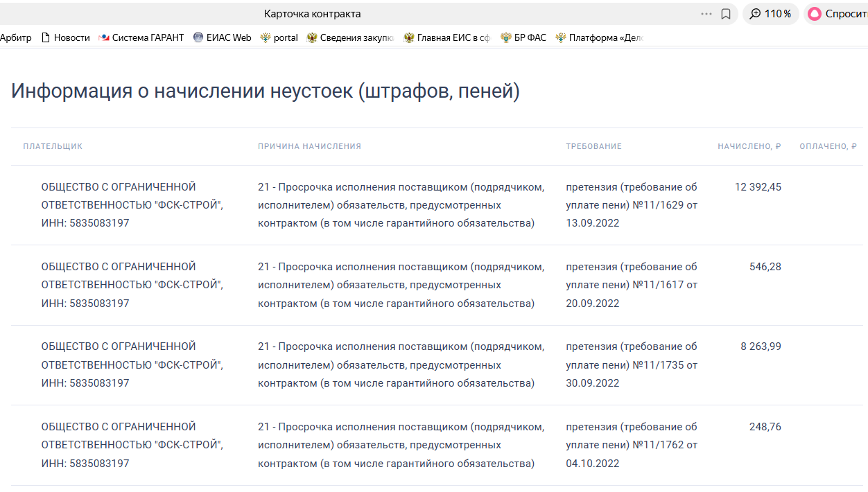Open the 110% zoom indicator
This screenshot has width=868, height=492.
pos(770,14)
